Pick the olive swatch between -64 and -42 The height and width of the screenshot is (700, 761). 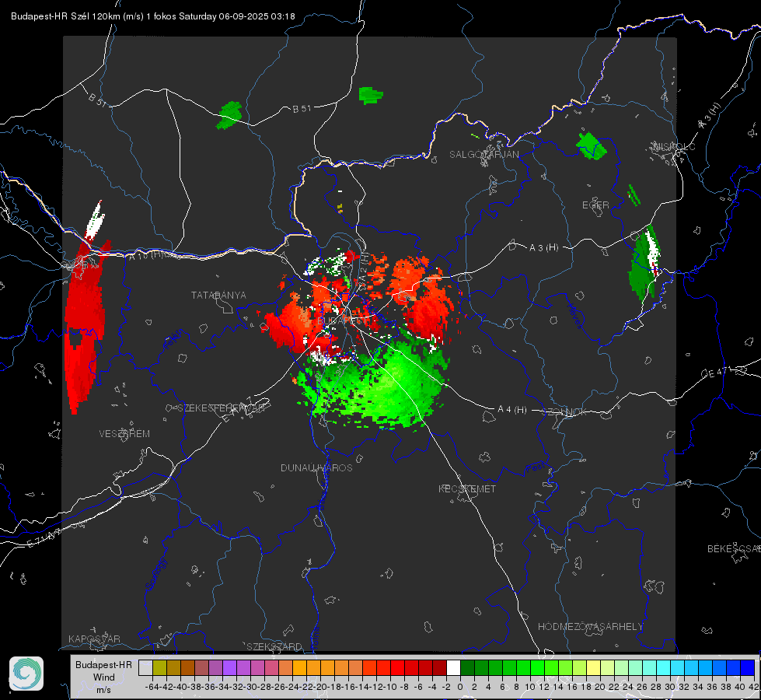tap(159, 667)
